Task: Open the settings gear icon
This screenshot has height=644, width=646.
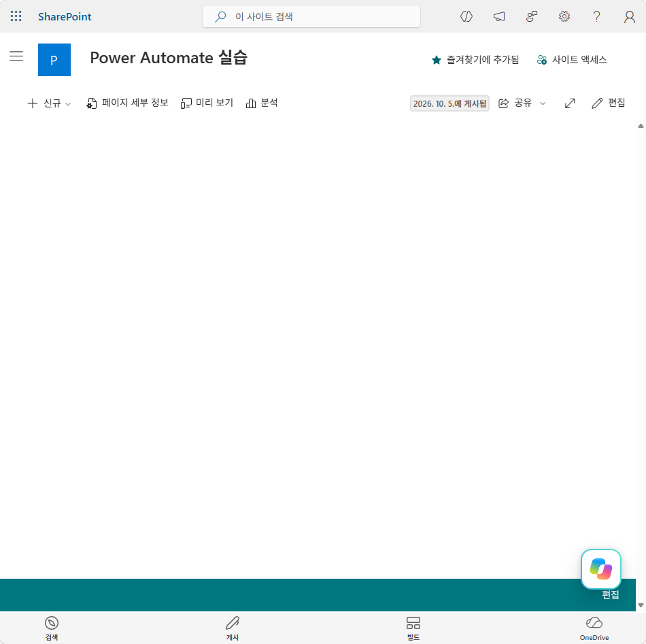Action: click(x=564, y=16)
